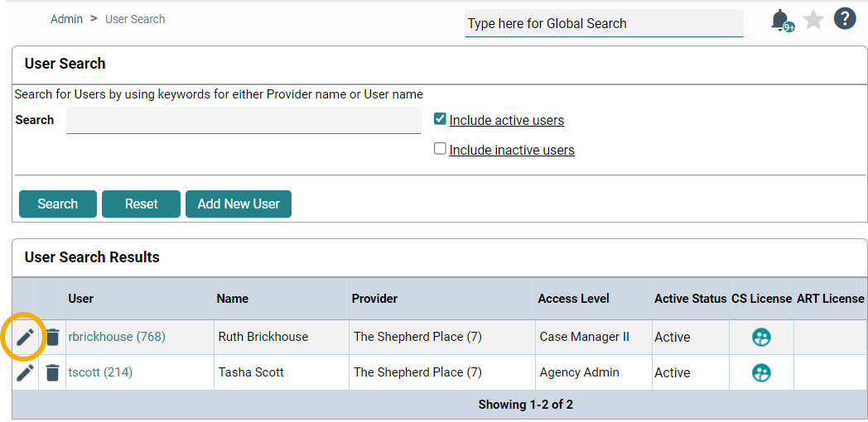The width and height of the screenshot is (868, 422).
Task: Go to Admin in the breadcrumb
Action: click(x=66, y=19)
